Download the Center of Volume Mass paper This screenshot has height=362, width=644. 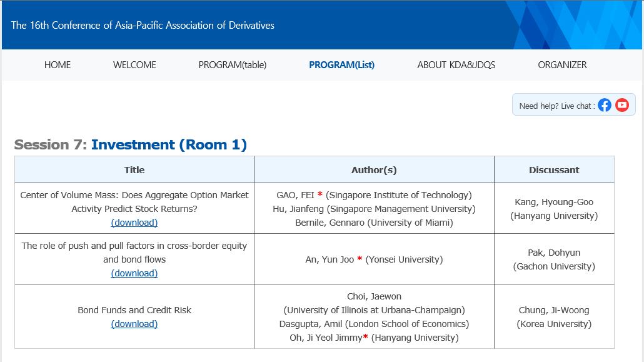pyautogui.click(x=134, y=223)
